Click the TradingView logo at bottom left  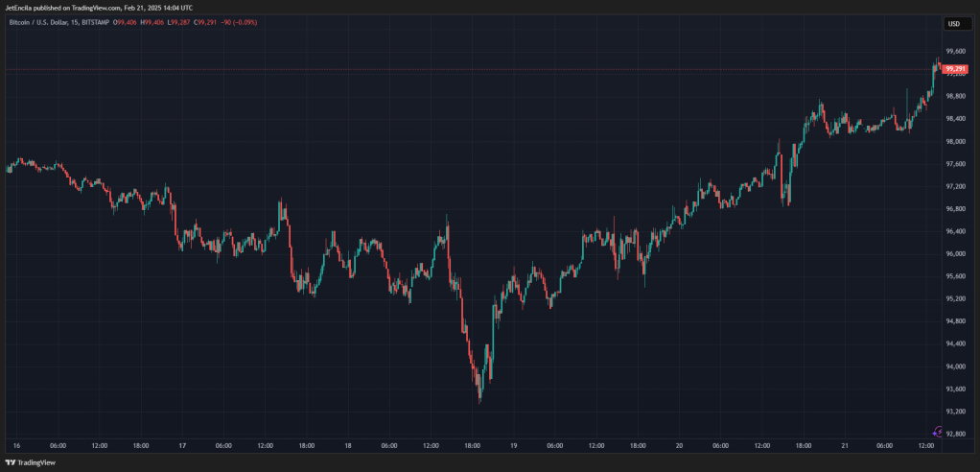(x=30, y=462)
